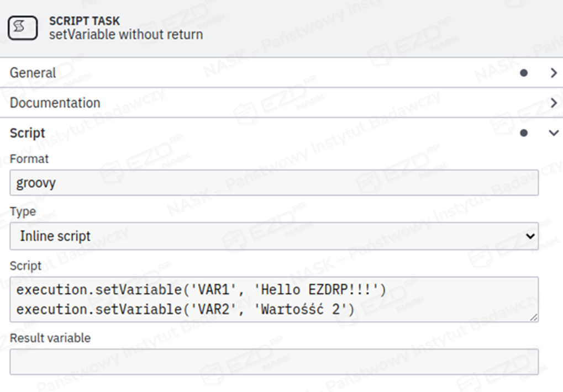Image resolution: width=563 pixels, height=392 pixels.
Task: Click the Script section dot indicator
Action: [x=524, y=133]
